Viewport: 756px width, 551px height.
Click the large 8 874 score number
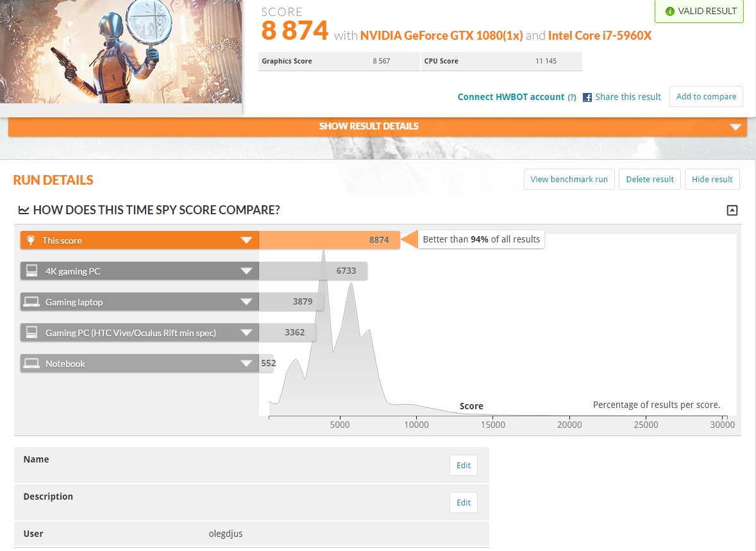[x=294, y=30]
